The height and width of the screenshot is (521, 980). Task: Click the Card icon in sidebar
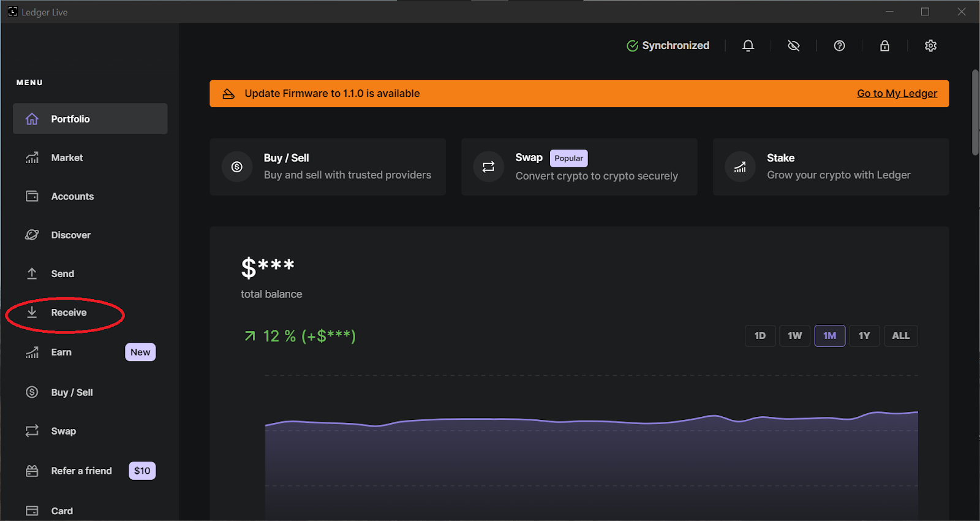(x=32, y=511)
